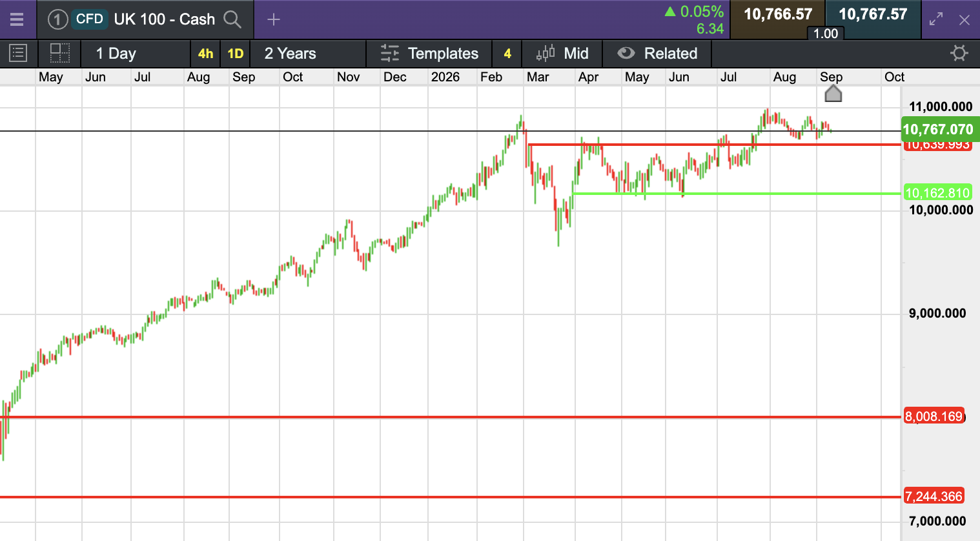Add a new chart tab with plus
The height and width of the screenshot is (541, 980).
pyautogui.click(x=274, y=19)
